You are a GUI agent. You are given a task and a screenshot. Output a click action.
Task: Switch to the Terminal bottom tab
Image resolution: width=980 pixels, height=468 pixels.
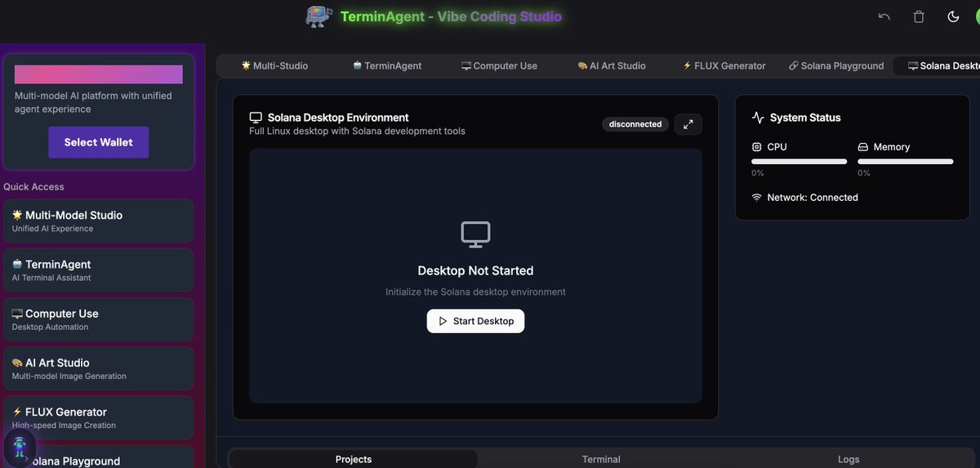pyautogui.click(x=601, y=459)
